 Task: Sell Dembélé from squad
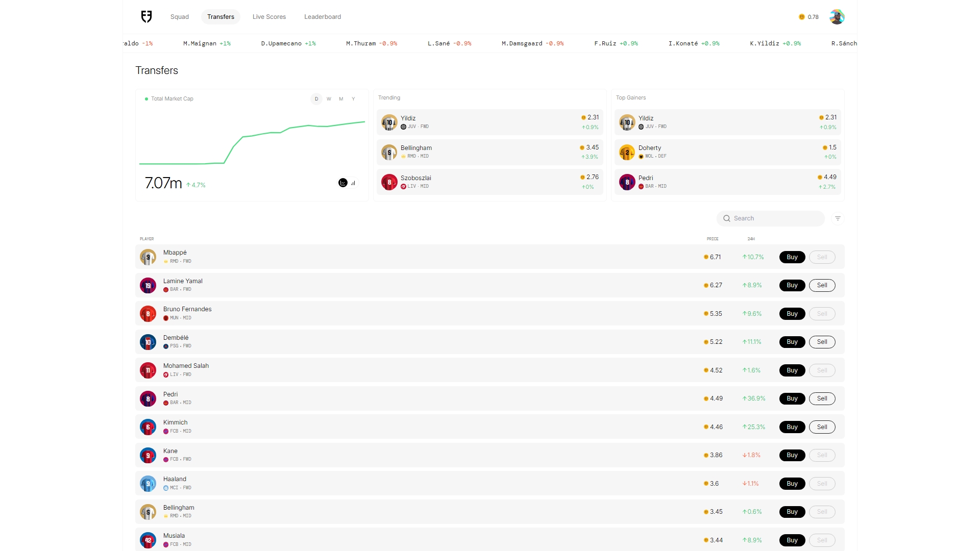pyautogui.click(x=822, y=342)
